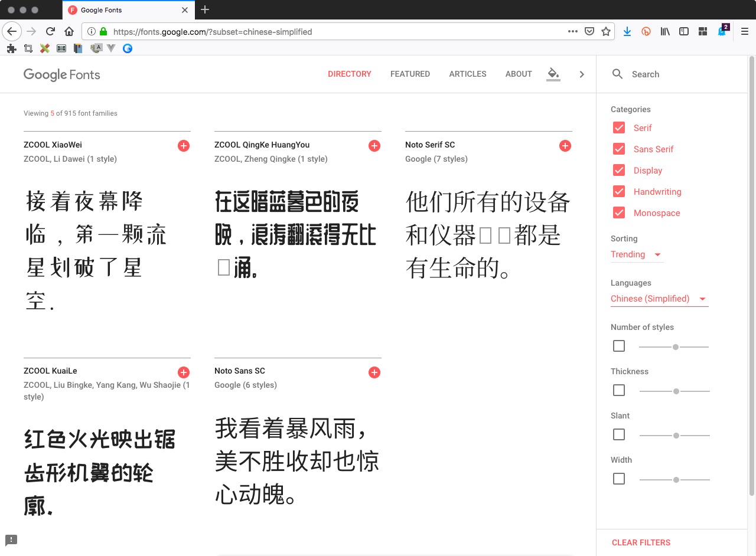
Task: Go to browser home page
Action: [x=69, y=32]
